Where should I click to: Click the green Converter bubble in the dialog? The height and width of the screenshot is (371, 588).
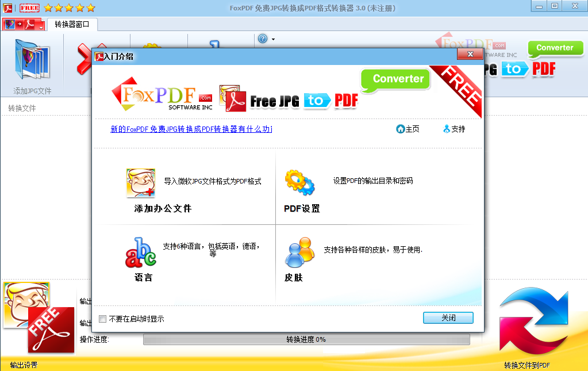[395, 79]
